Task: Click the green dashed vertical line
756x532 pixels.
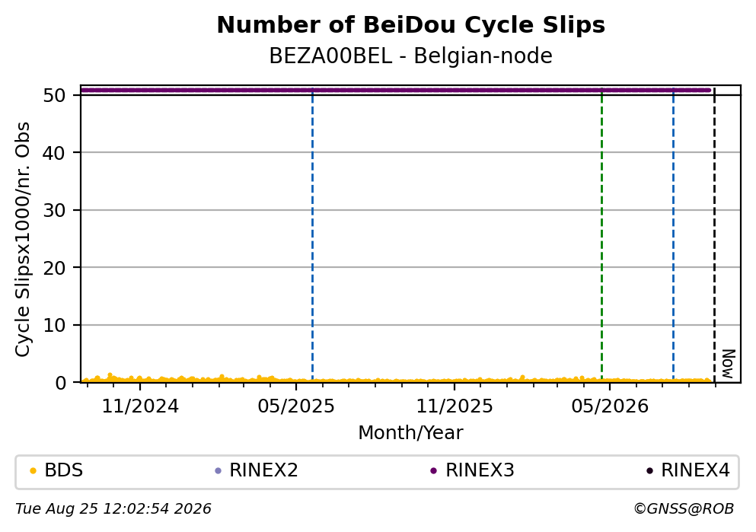Action: tap(601, 236)
